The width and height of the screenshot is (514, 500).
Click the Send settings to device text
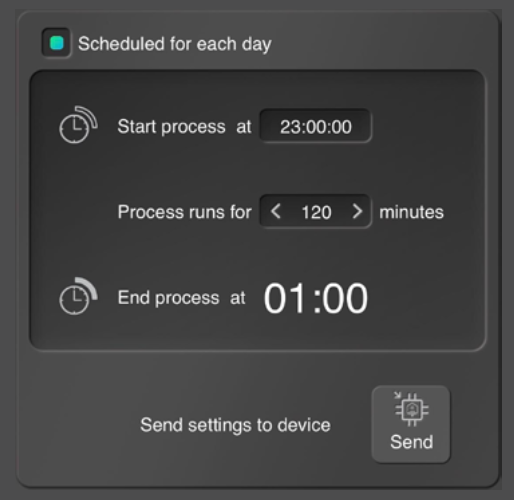tap(235, 425)
